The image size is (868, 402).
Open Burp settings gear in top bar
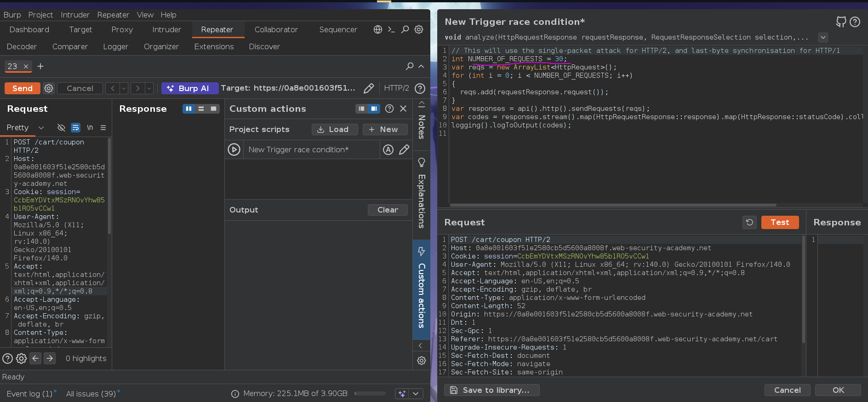(x=419, y=29)
